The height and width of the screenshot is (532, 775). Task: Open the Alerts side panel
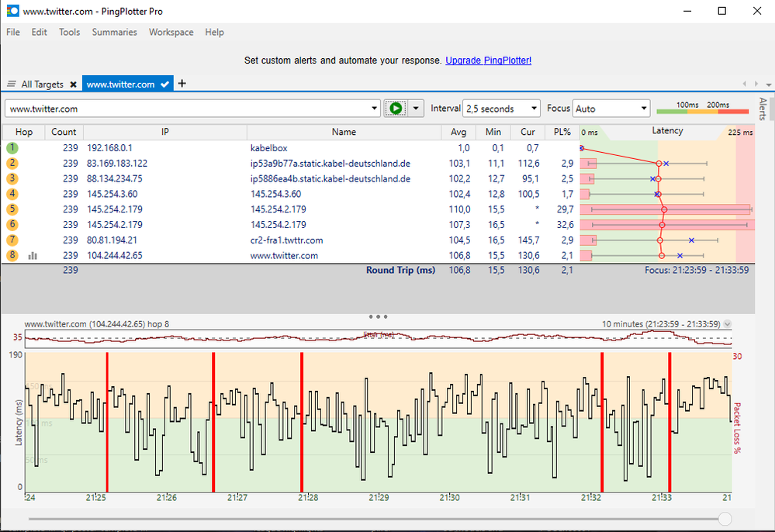(x=763, y=109)
